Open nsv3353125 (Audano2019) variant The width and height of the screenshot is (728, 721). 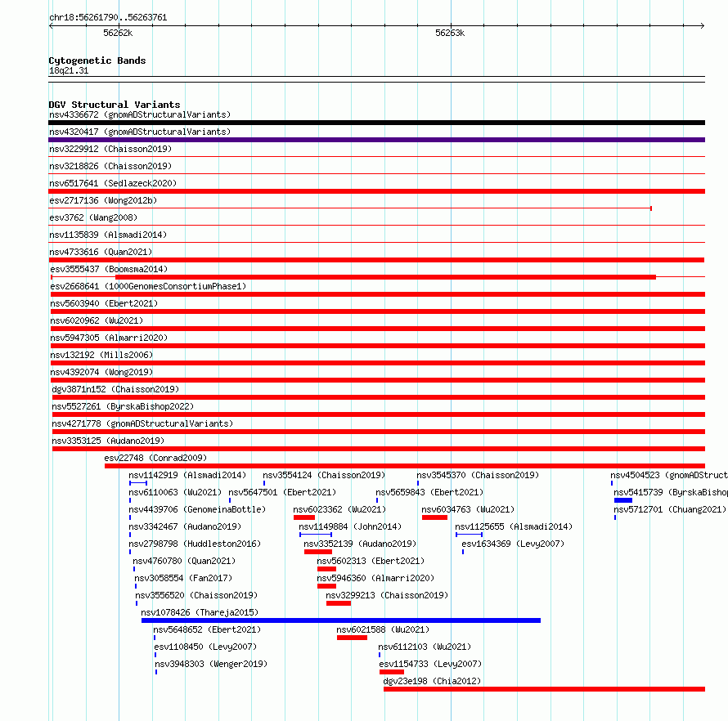click(x=108, y=441)
